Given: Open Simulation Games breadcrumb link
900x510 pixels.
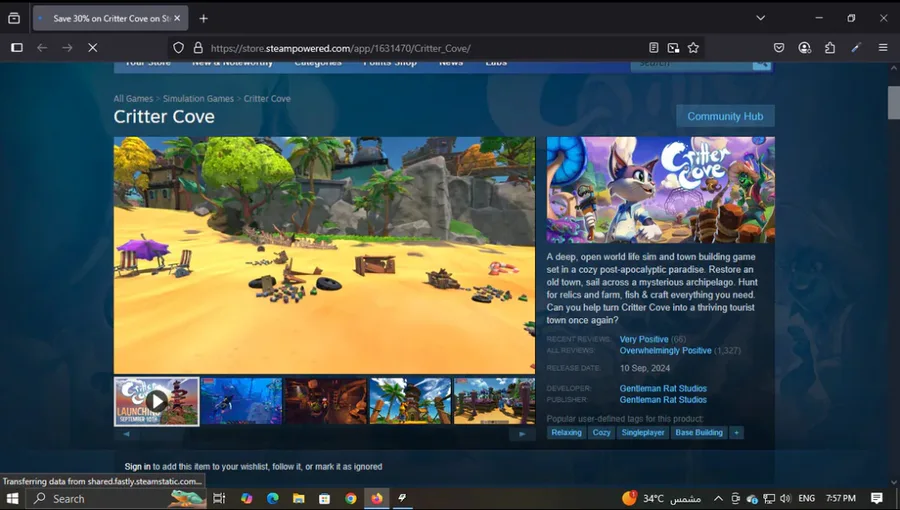Looking at the screenshot, I should [198, 99].
